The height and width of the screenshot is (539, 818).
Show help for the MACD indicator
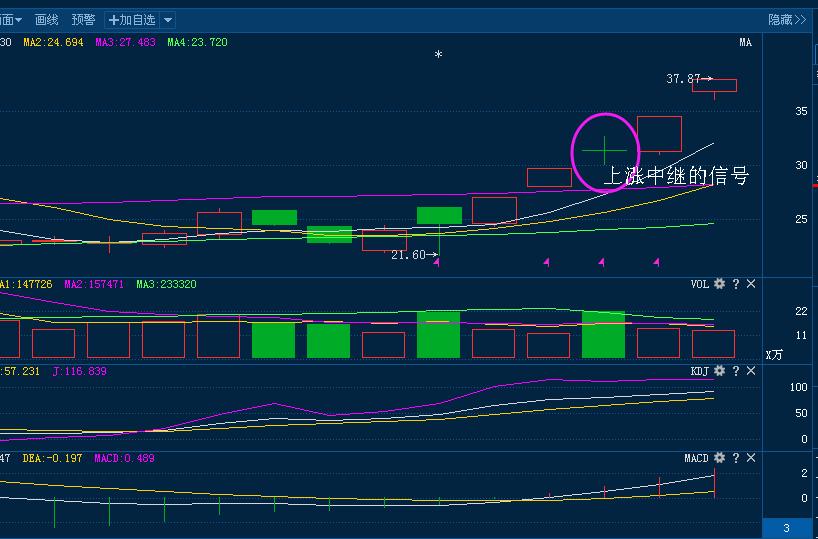tap(736, 458)
